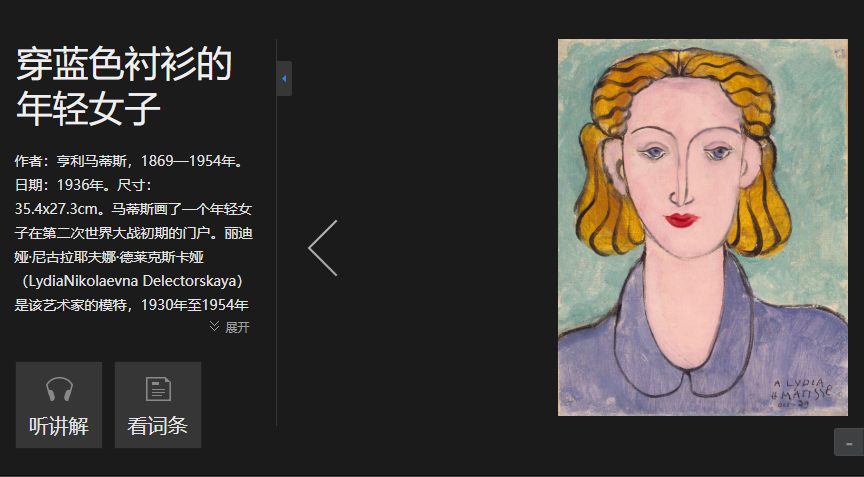864x477 pixels.
Task: Expand description with 展开 link
Action: tap(237, 327)
